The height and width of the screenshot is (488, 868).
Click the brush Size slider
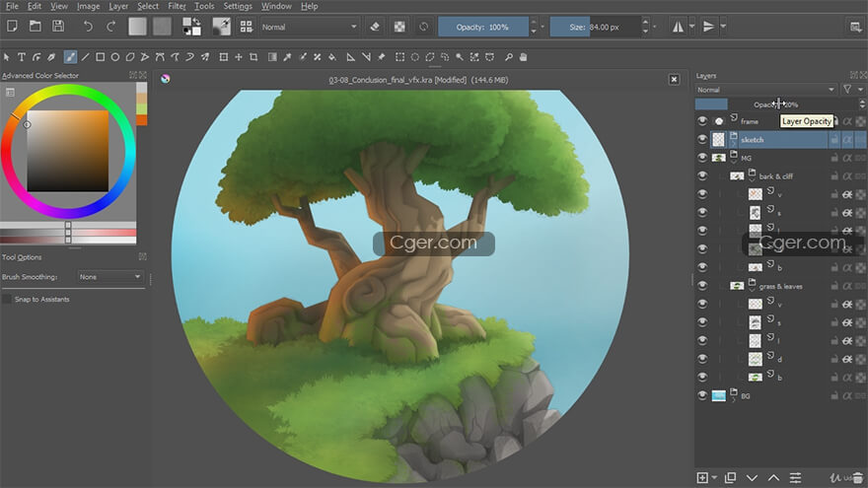[x=595, y=27]
